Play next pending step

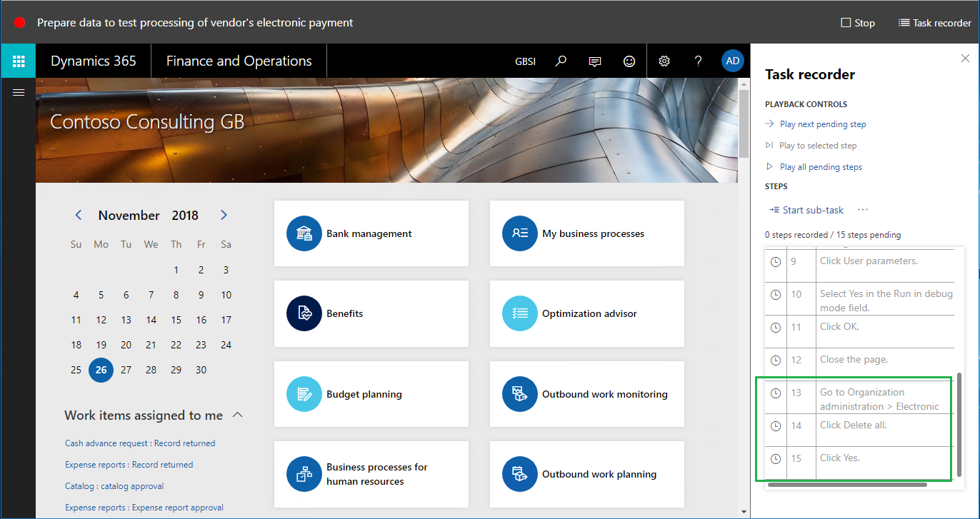click(x=815, y=124)
